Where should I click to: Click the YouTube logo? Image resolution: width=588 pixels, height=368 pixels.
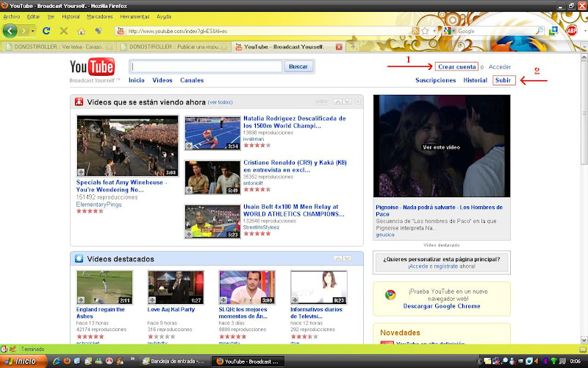93,68
